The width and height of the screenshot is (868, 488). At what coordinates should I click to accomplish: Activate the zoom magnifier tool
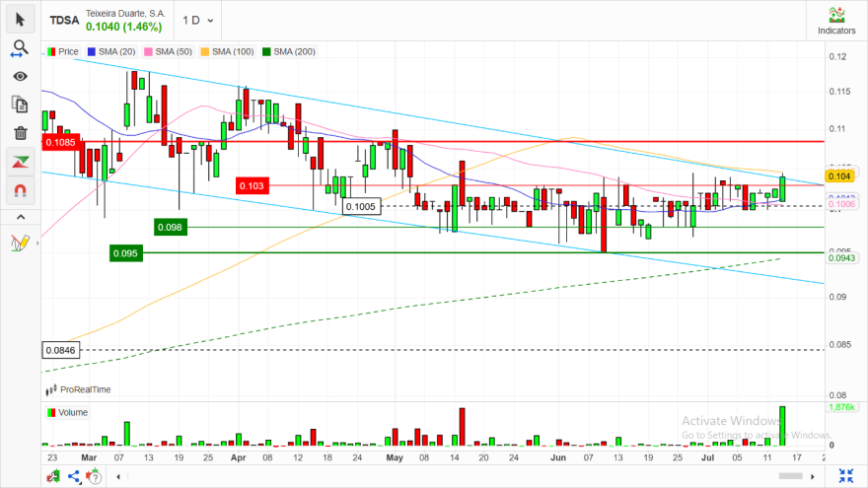(x=20, y=48)
